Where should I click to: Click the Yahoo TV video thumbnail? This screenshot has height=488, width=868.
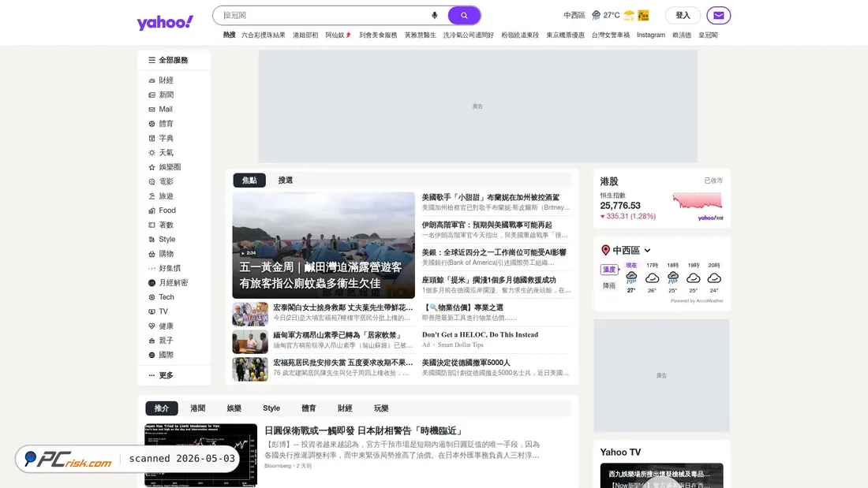(661, 476)
